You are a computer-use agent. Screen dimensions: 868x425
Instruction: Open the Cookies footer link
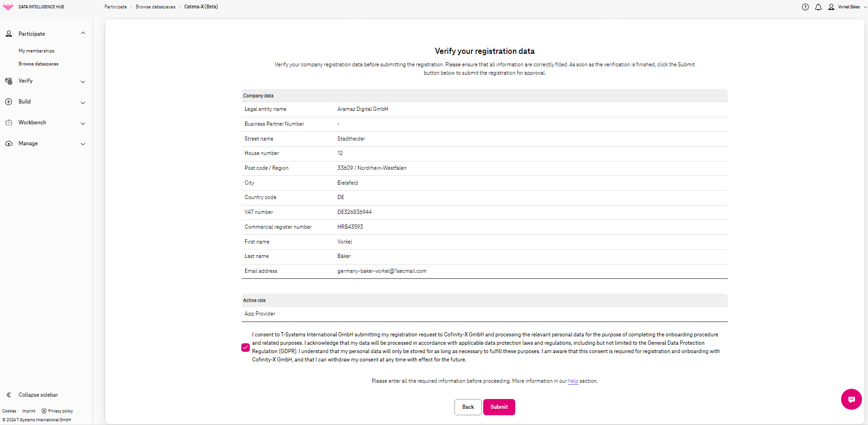pos(9,411)
